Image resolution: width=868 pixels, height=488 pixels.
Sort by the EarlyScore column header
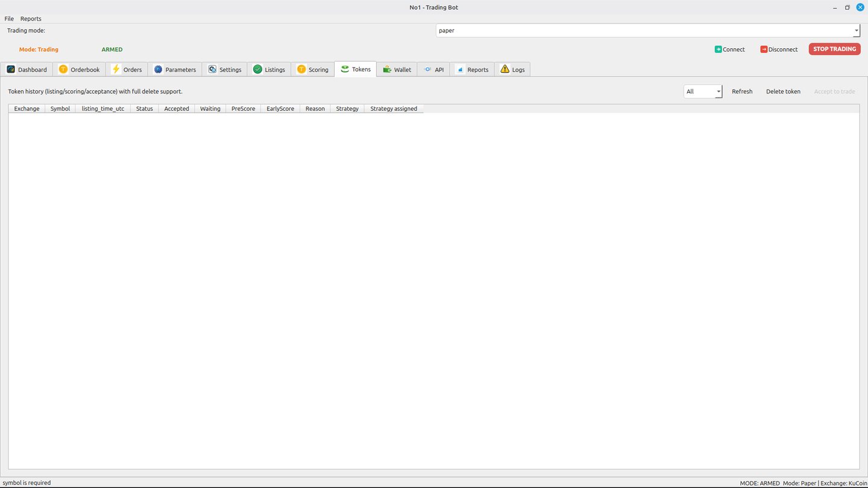coord(280,108)
